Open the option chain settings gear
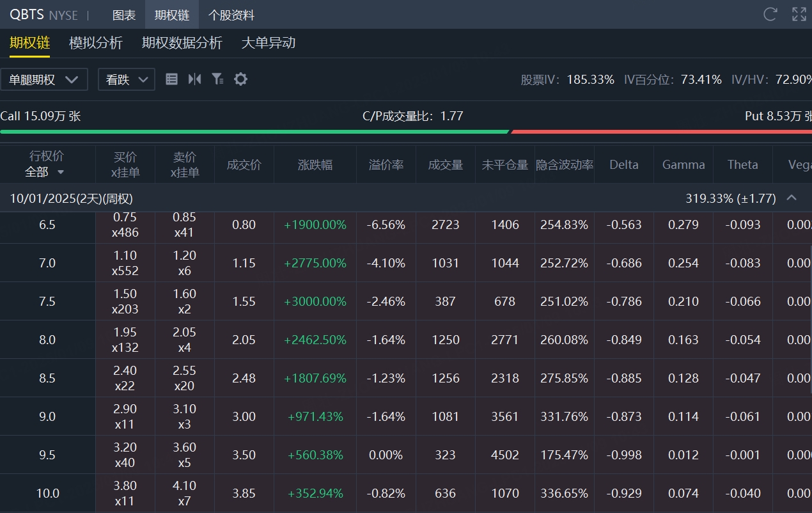The height and width of the screenshot is (513, 812). pyautogui.click(x=240, y=79)
